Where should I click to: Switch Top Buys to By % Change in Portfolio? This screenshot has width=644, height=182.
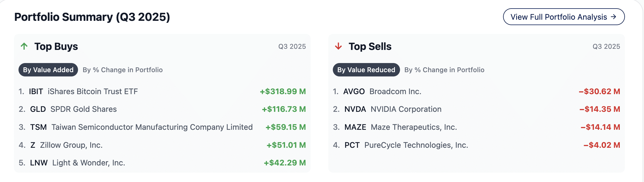click(x=123, y=70)
